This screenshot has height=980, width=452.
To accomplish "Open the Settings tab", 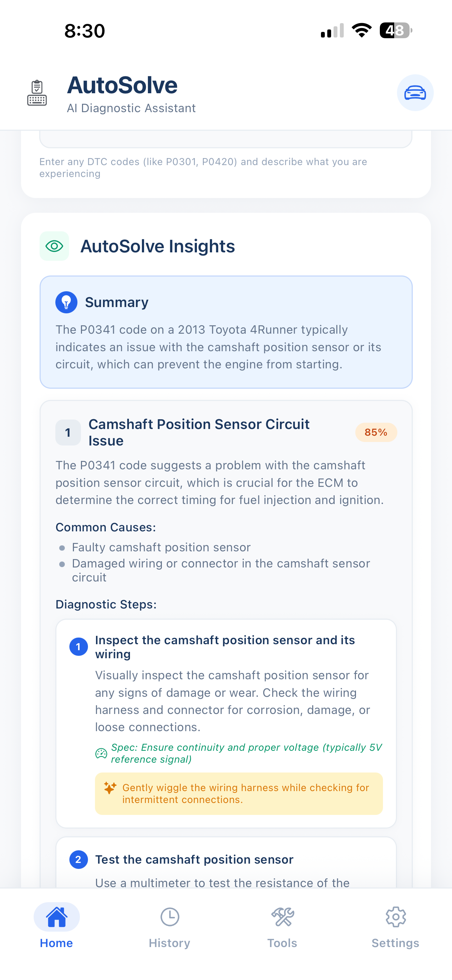I will click(395, 927).
